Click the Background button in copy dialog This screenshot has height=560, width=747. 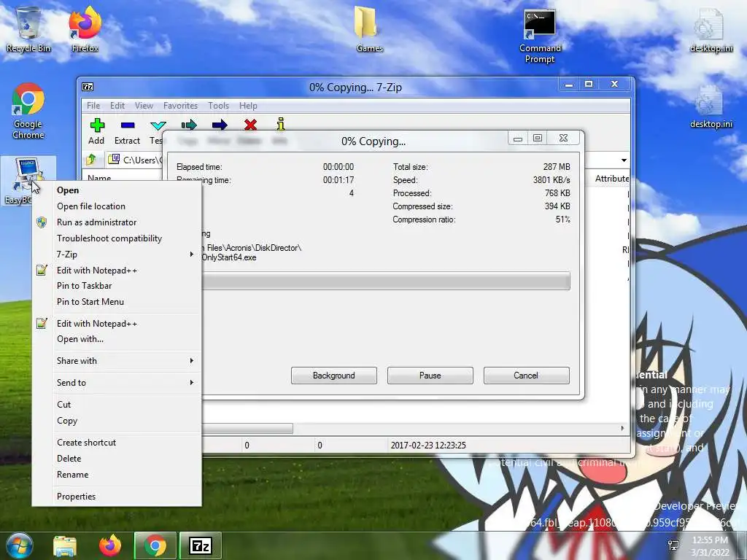334,376
